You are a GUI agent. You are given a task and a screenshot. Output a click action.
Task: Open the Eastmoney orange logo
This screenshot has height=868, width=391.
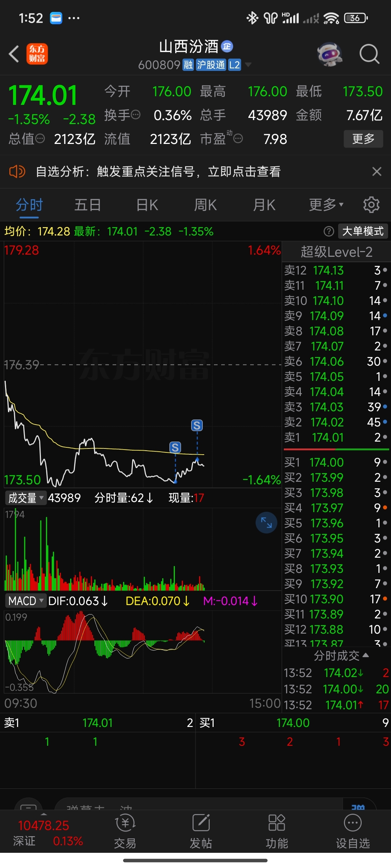37,54
